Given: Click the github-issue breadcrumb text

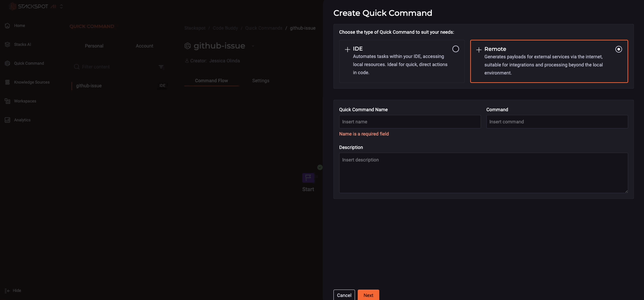Looking at the screenshot, I should [303, 28].
